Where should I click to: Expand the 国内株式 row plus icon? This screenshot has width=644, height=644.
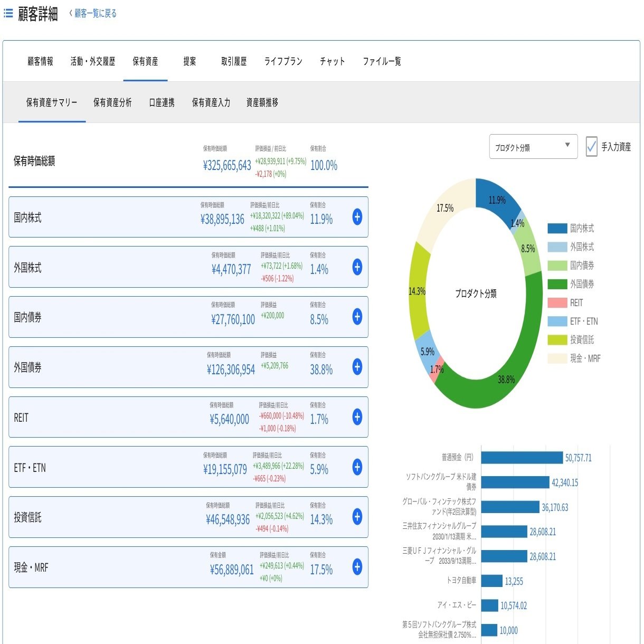[357, 217]
